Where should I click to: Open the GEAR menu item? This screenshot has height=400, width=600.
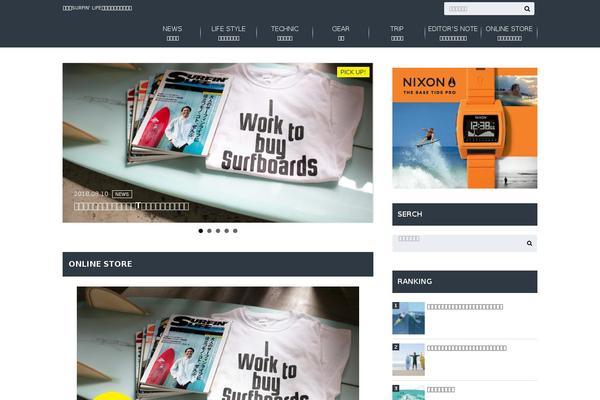click(x=341, y=33)
